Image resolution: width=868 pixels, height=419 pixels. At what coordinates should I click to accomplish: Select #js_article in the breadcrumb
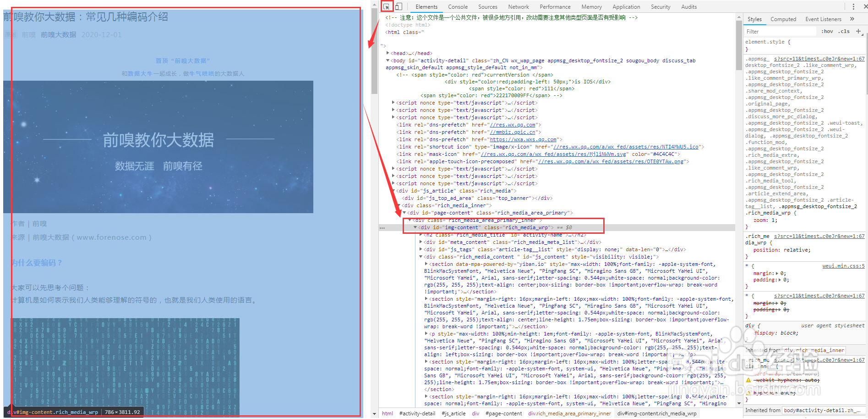(453, 413)
